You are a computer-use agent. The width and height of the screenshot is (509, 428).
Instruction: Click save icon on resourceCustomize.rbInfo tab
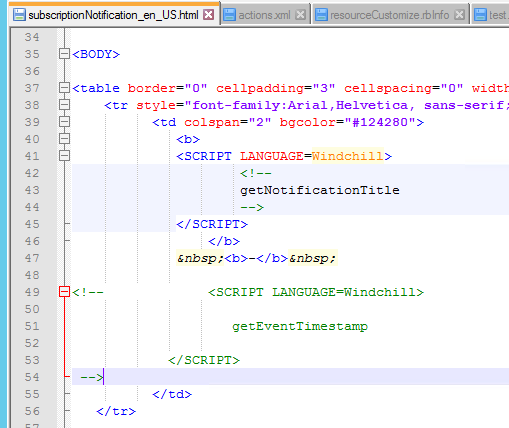point(321,15)
